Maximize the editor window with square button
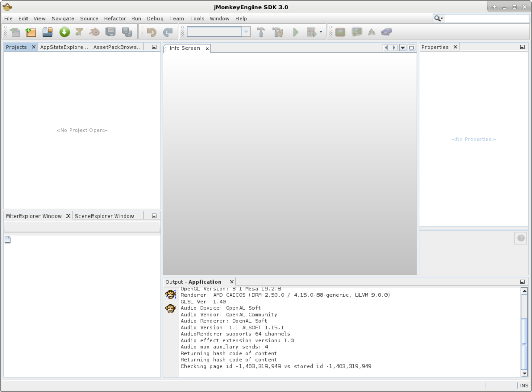The image size is (532, 392). (x=411, y=48)
